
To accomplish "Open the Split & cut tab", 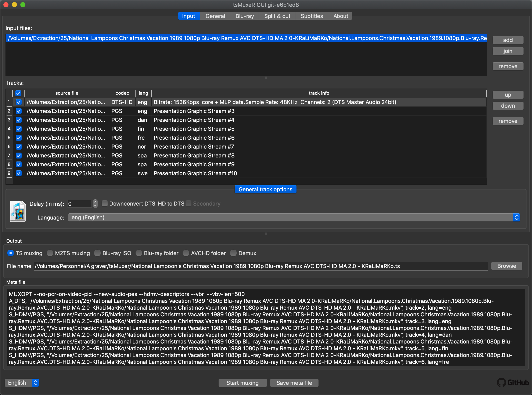I will [x=277, y=16].
